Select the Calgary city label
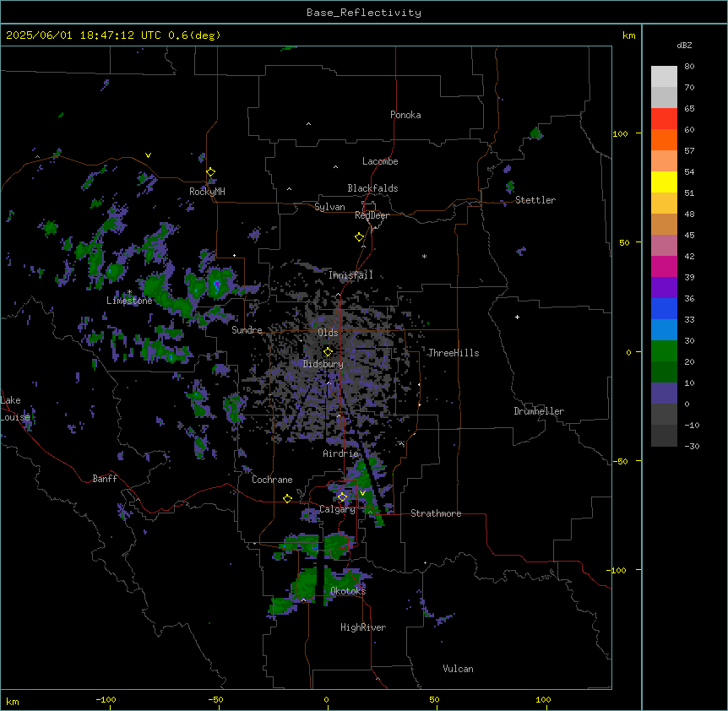Image resolution: width=728 pixels, height=711 pixels. coord(337,509)
